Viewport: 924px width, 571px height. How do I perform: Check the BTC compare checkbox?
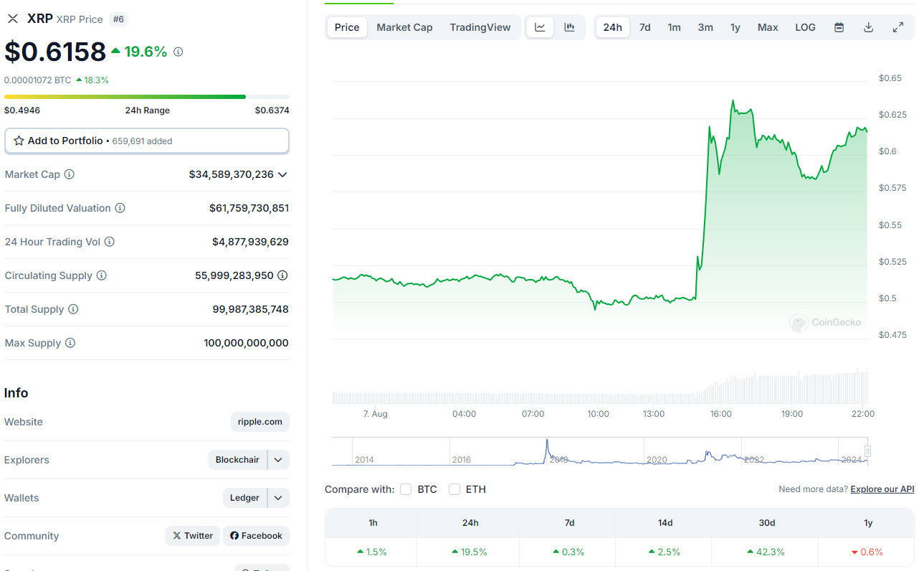tap(406, 489)
